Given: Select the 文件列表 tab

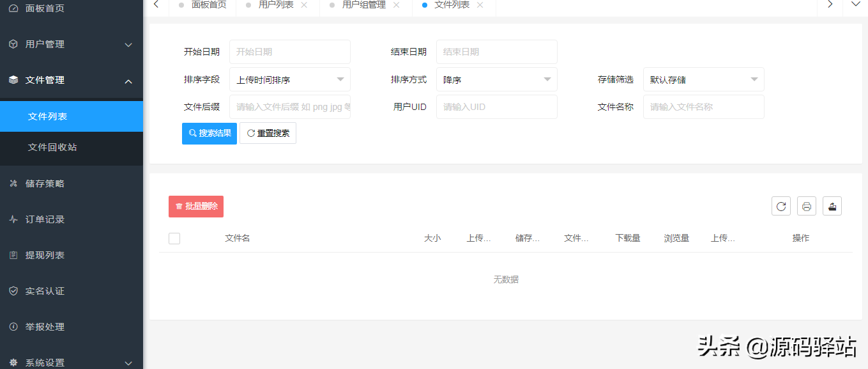Looking at the screenshot, I should click(452, 4).
